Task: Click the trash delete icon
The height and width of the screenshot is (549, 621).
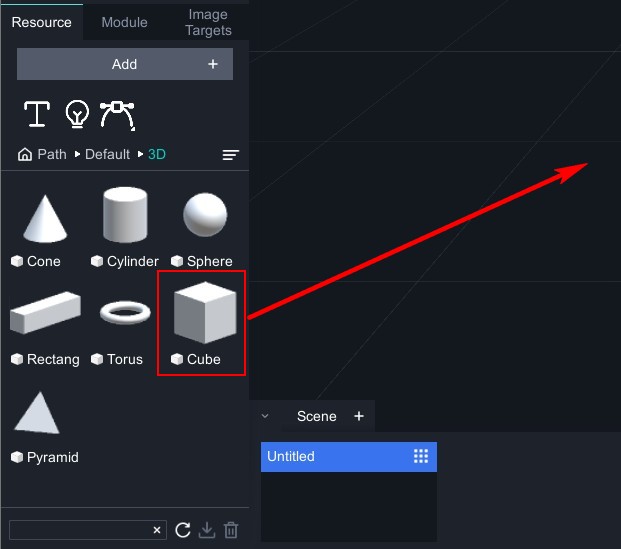Action: (x=231, y=530)
